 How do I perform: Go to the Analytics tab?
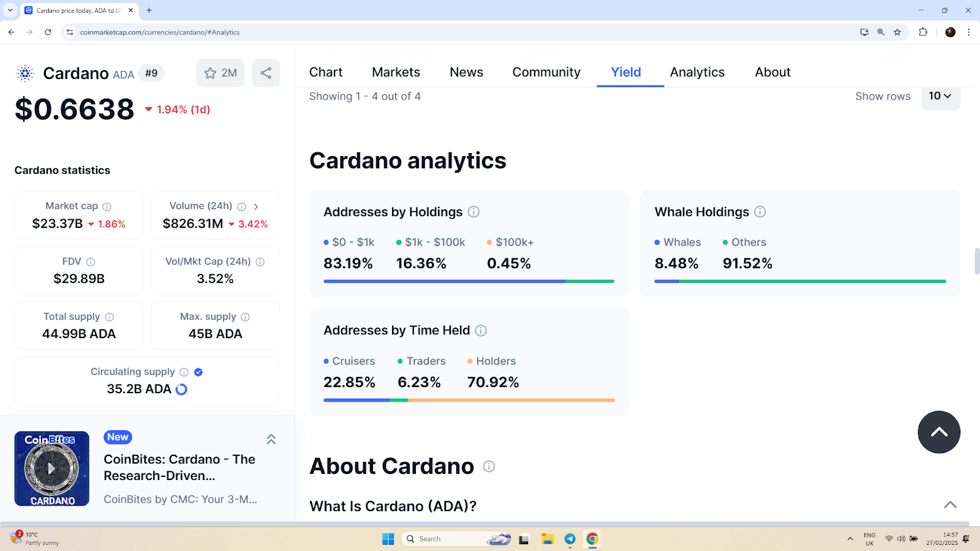(697, 72)
